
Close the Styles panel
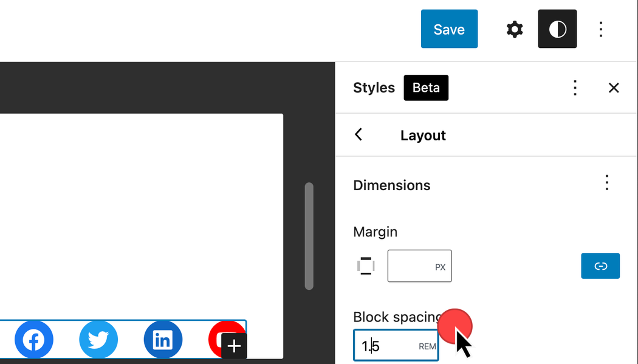[x=614, y=88]
